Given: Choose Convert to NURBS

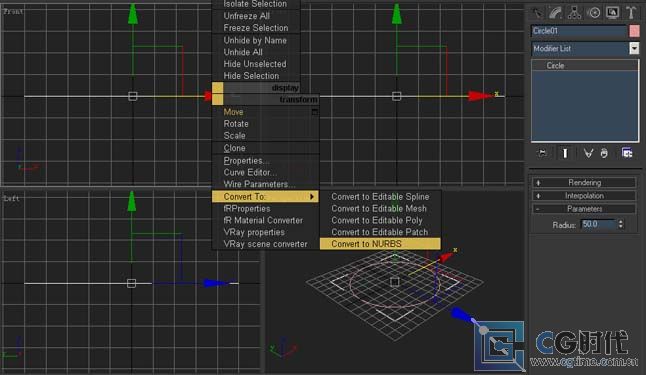Looking at the screenshot, I should 380,244.
